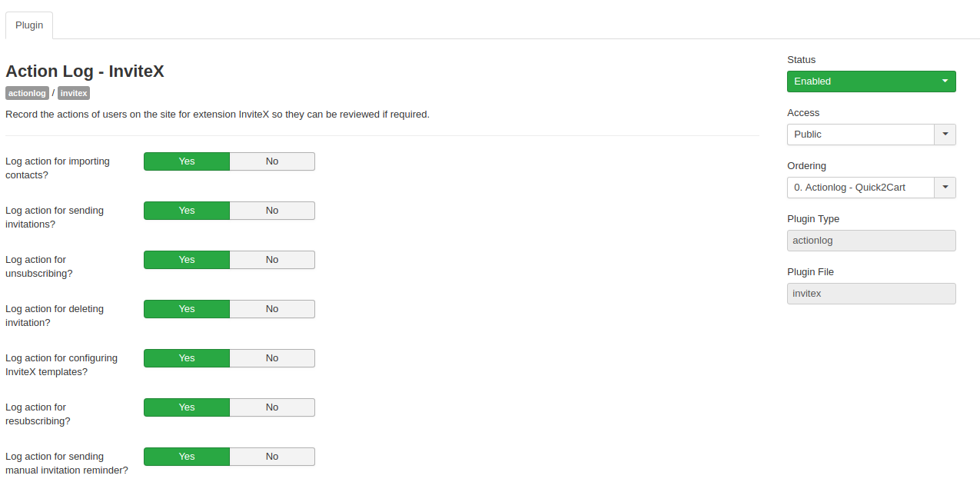The width and height of the screenshot is (980, 492).
Task: Choose No for deleting invitation logging
Action: [x=272, y=309]
